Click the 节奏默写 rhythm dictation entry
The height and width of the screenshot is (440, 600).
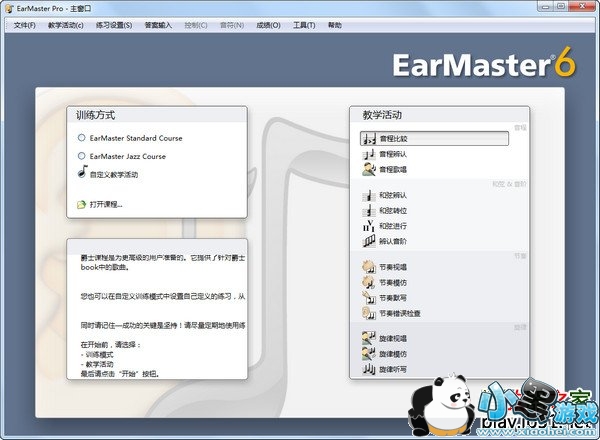click(392, 298)
